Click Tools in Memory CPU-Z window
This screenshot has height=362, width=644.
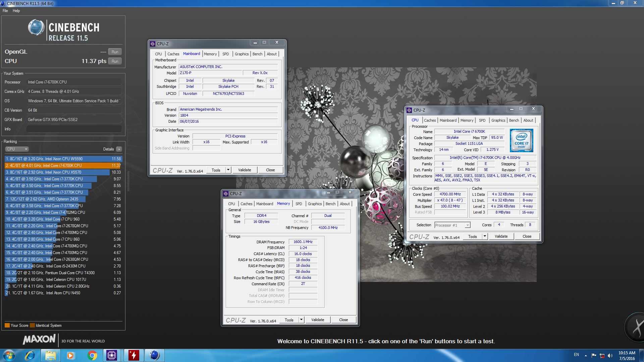289,320
